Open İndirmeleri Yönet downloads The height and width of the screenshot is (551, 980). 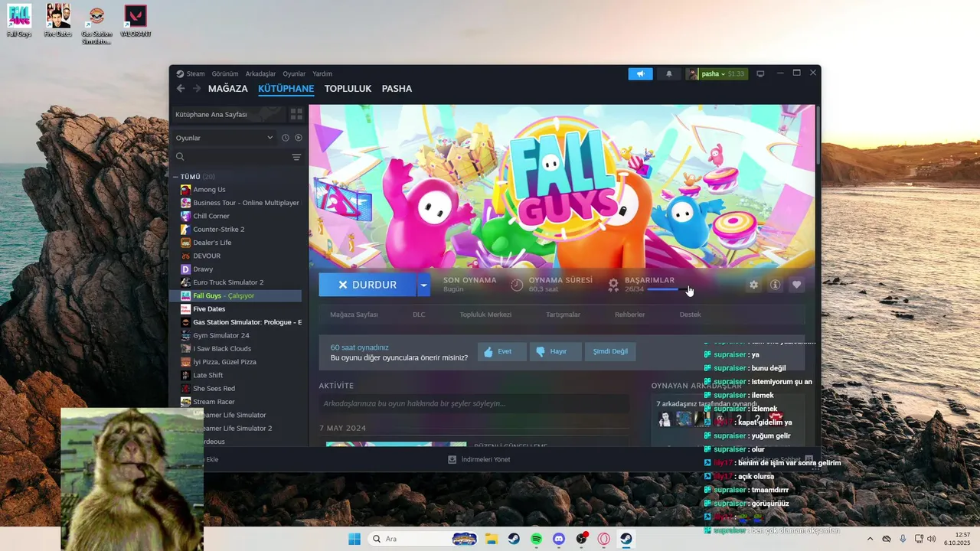(479, 460)
